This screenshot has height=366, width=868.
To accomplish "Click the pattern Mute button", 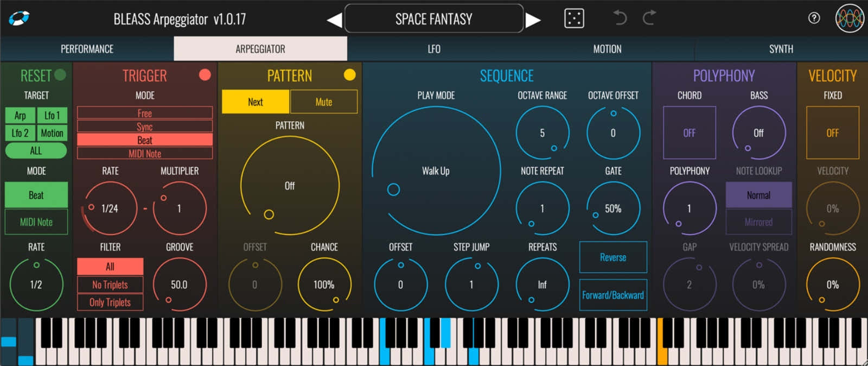I will click(324, 102).
